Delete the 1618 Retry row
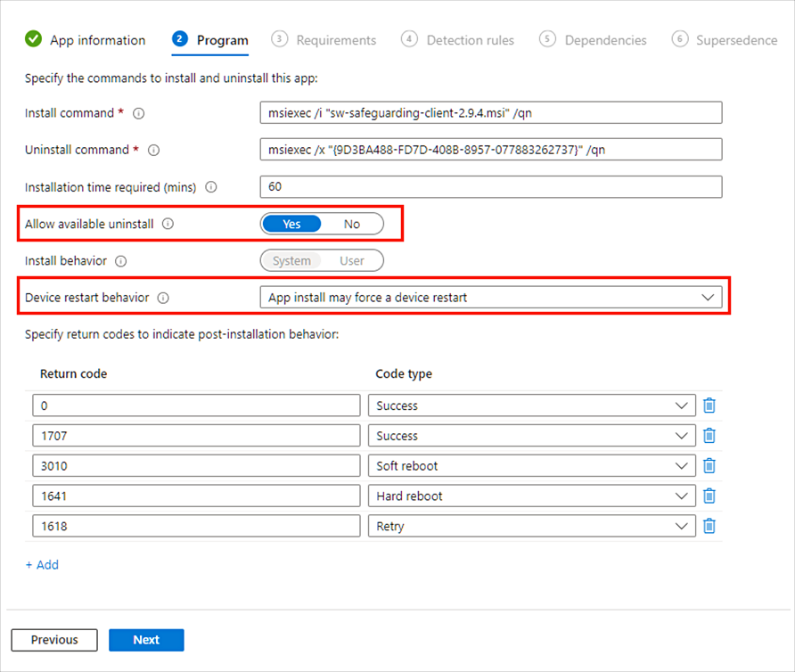The width and height of the screenshot is (795, 672). pos(709,527)
